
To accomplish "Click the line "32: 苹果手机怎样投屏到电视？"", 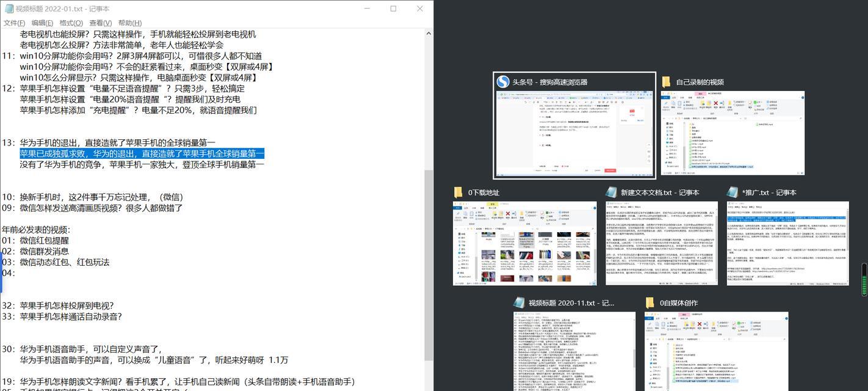I will [57, 306].
